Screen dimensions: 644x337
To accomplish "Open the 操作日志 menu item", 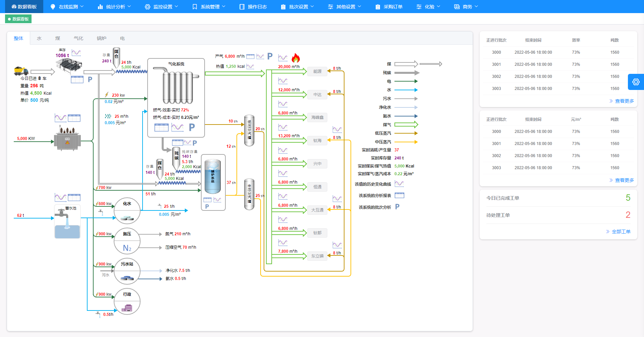I will click(x=253, y=7).
